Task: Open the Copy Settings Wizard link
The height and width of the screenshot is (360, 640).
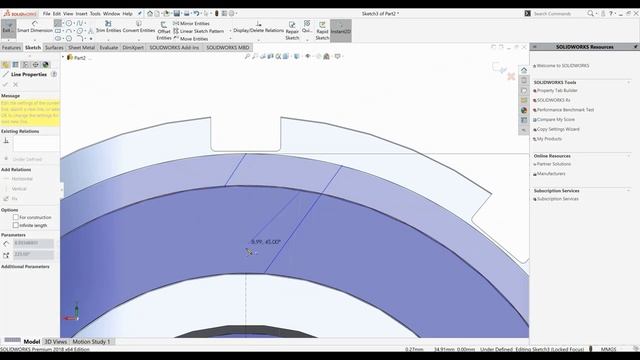Action: [558, 129]
